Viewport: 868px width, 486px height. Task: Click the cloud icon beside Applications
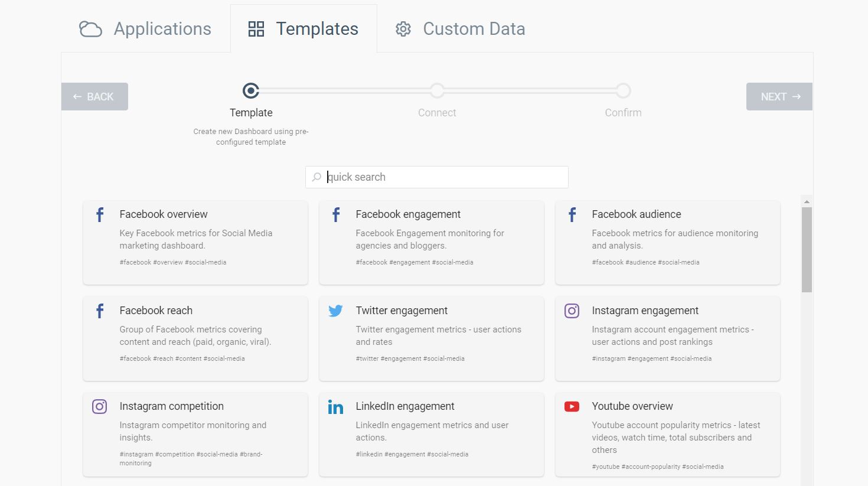(x=90, y=29)
